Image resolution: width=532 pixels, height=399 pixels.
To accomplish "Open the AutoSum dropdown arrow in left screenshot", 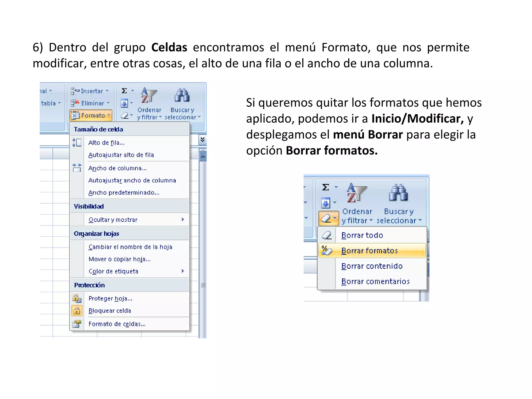I will click(132, 91).
